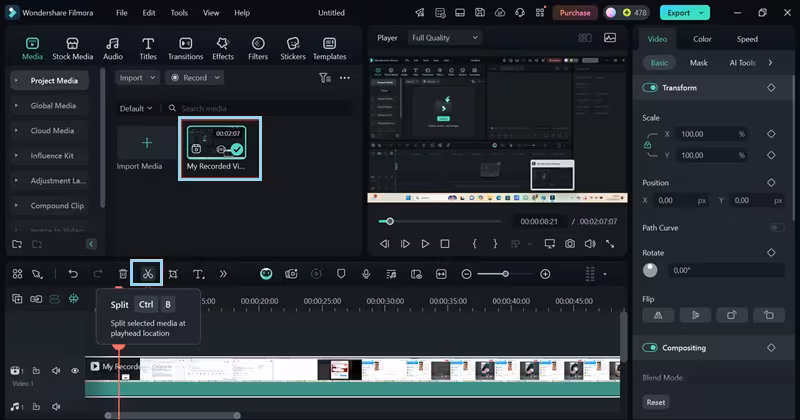
Task: Undo the last action
Action: click(x=73, y=274)
